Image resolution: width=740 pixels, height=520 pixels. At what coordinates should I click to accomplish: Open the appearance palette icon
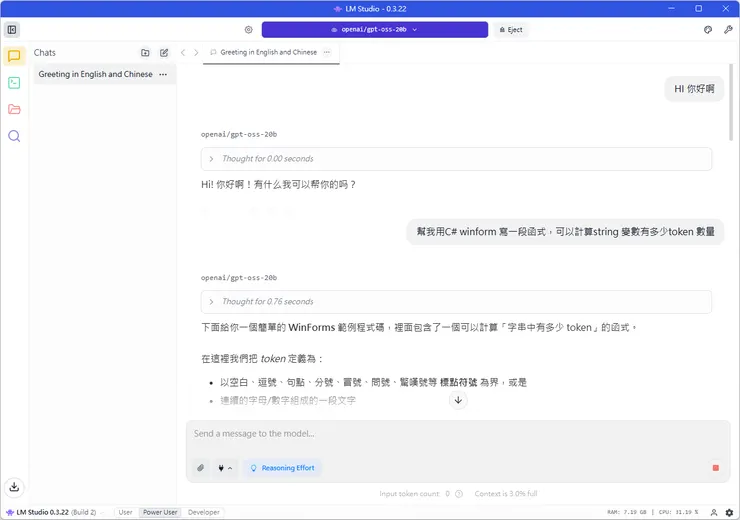pos(708,30)
